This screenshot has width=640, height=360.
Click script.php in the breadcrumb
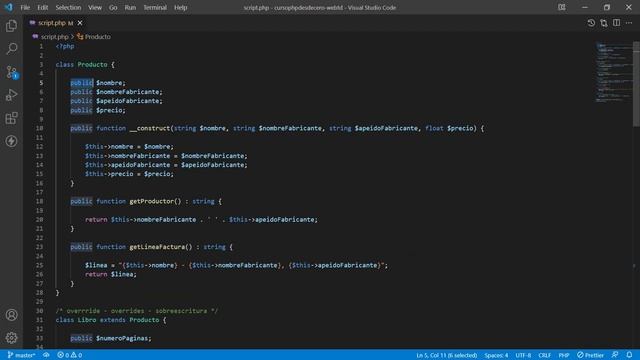click(54, 37)
